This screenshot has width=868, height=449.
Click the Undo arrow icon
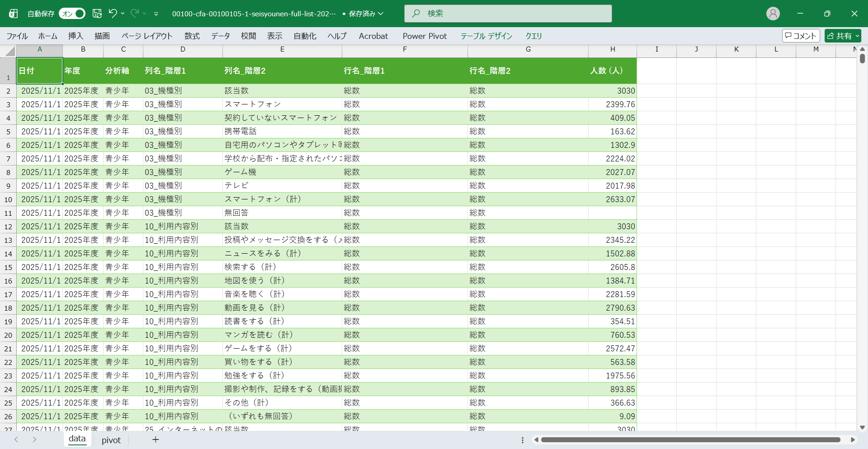coord(113,14)
